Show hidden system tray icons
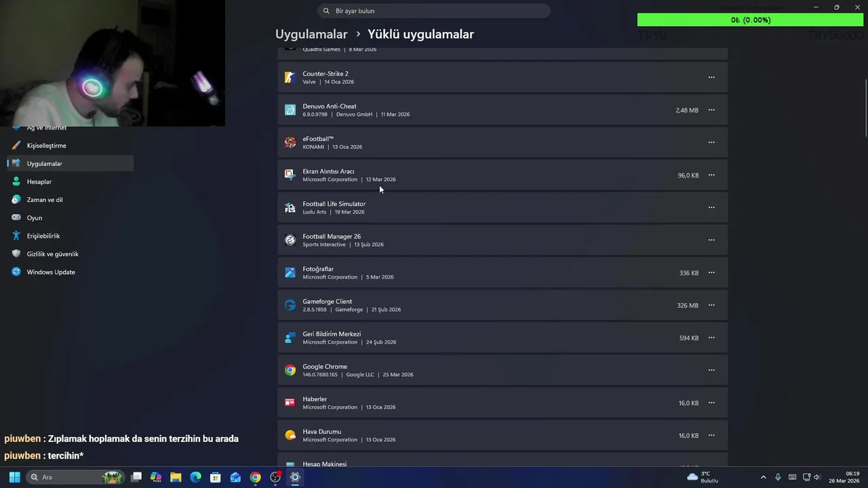The height and width of the screenshot is (488, 868). [x=764, y=477]
